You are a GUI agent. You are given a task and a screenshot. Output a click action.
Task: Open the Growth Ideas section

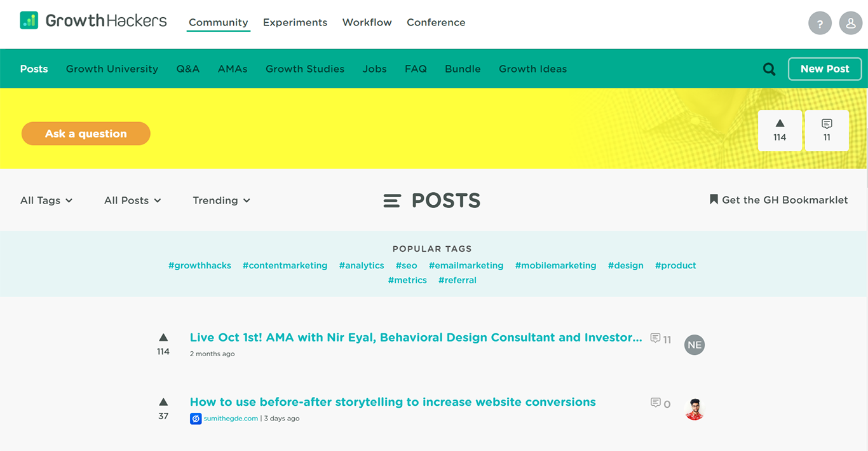(532, 69)
